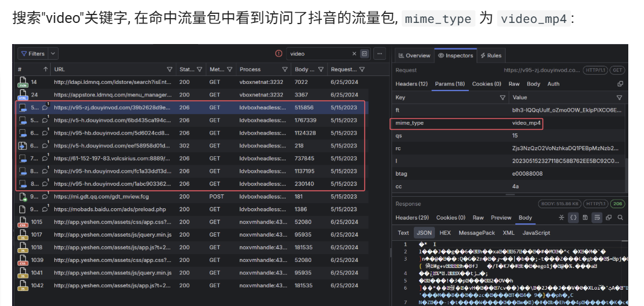This screenshot has height=306, width=644.
Task: Open the URL column filter
Action: 170,69
